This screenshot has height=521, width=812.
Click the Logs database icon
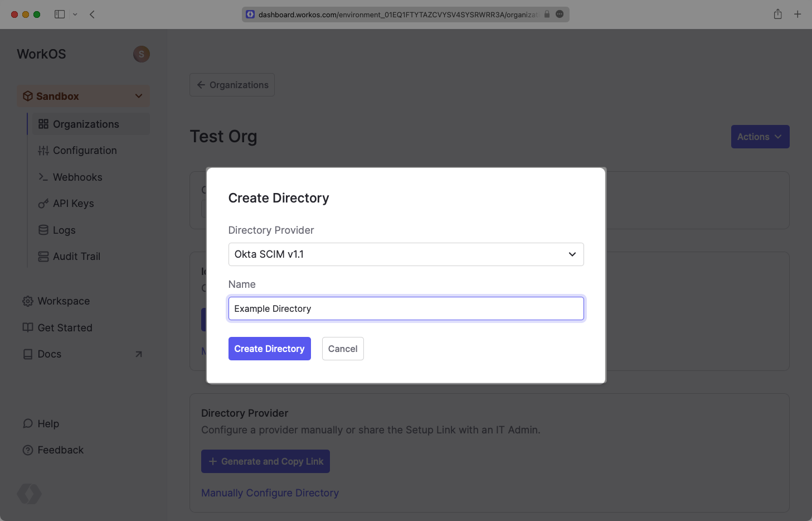pyautogui.click(x=43, y=230)
